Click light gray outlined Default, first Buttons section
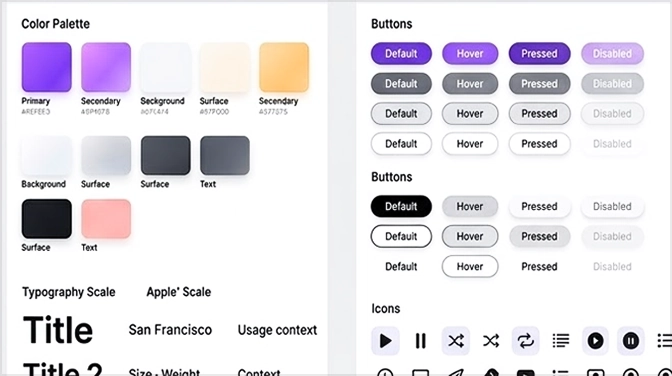 (x=401, y=114)
